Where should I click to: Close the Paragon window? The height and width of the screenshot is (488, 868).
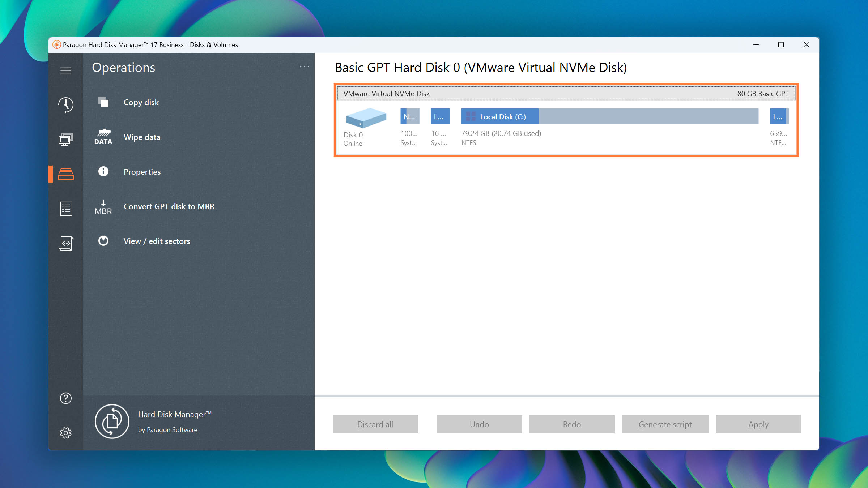pyautogui.click(x=807, y=44)
